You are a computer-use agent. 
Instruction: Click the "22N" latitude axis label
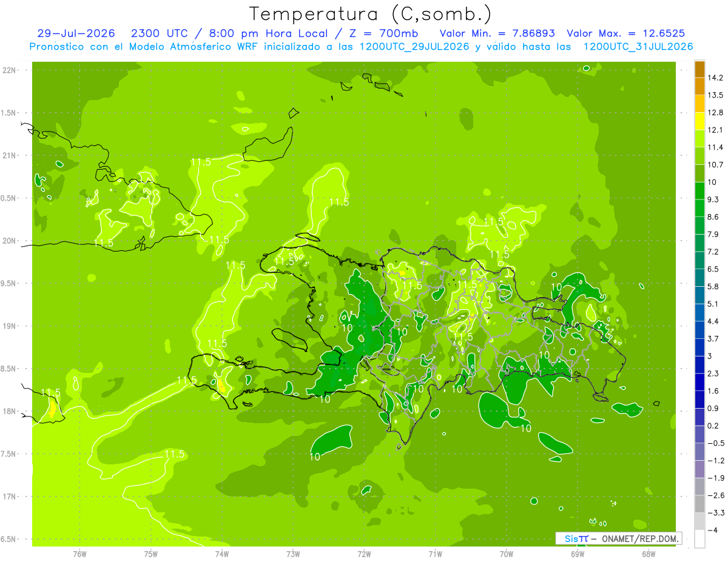click(8, 70)
